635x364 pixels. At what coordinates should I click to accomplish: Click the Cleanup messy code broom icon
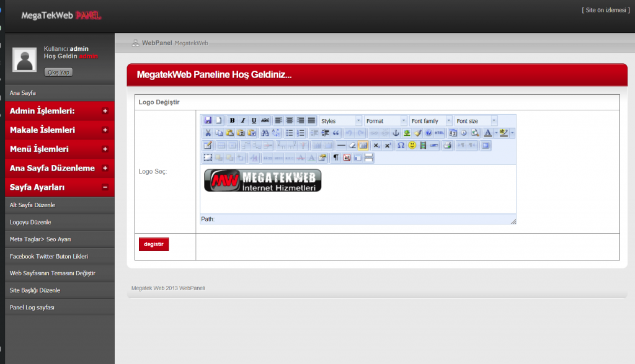pyautogui.click(x=417, y=133)
